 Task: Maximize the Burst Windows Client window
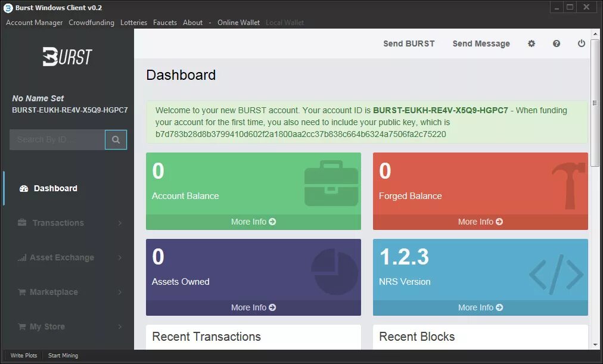[570, 7]
